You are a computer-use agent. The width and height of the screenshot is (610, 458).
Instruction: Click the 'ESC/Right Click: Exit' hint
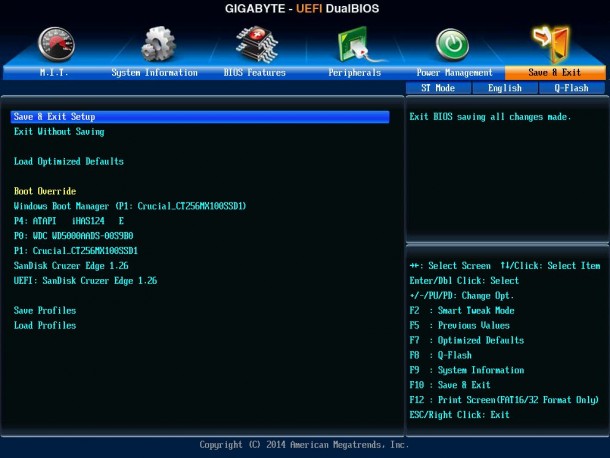pyautogui.click(x=459, y=415)
